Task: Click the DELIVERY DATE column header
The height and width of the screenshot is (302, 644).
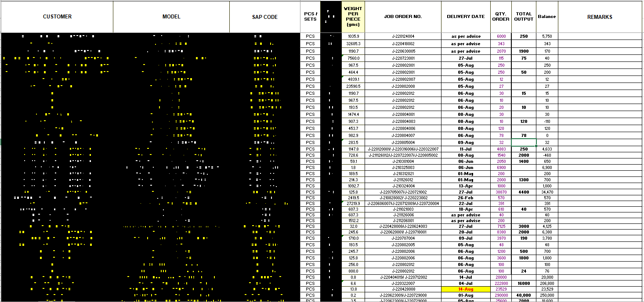Action: pyautogui.click(x=465, y=17)
